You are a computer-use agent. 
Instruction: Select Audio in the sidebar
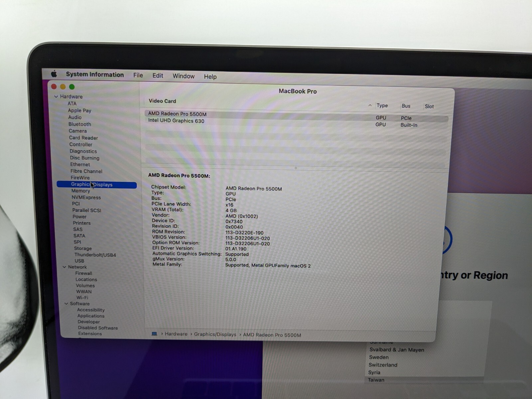[75, 117]
